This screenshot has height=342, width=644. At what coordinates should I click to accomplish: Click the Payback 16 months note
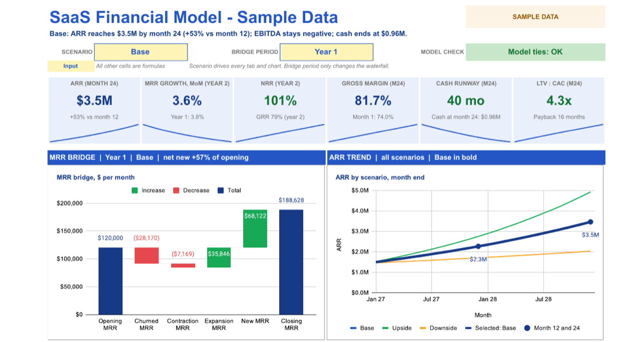(x=559, y=117)
